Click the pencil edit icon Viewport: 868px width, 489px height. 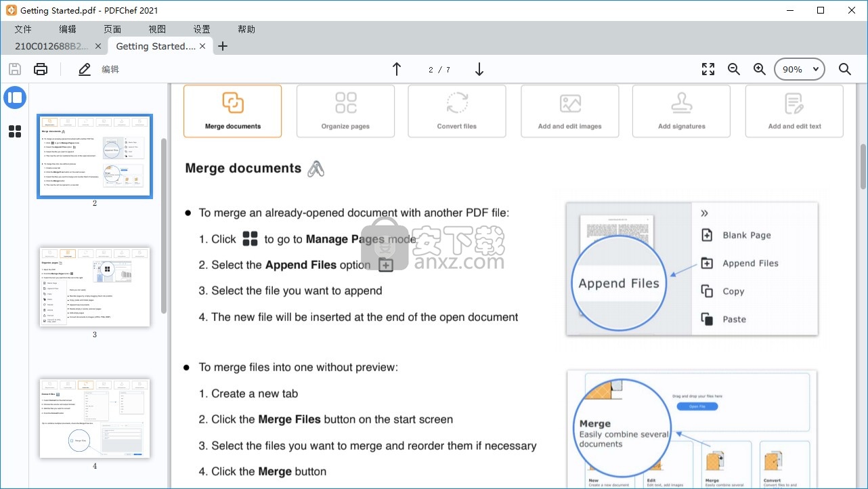click(84, 69)
